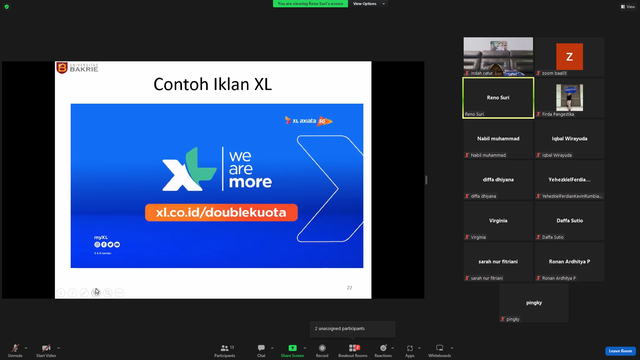
Task: Click the 2 unassigned participants tooltip
Action: click(x=353, y=329)
